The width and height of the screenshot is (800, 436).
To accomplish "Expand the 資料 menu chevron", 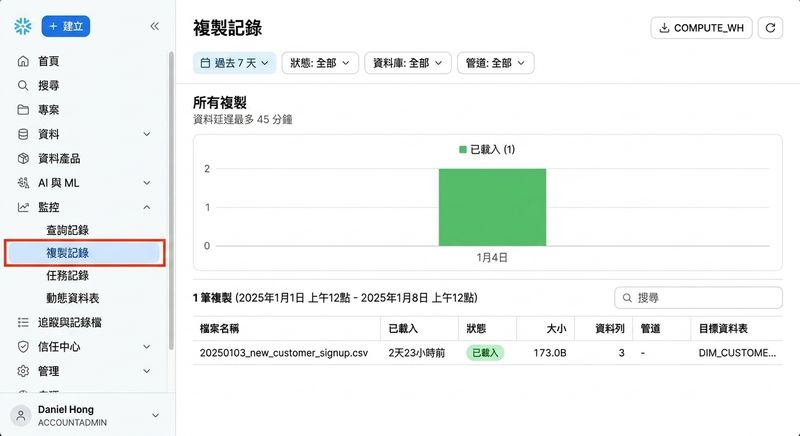I will click(146, 134).
